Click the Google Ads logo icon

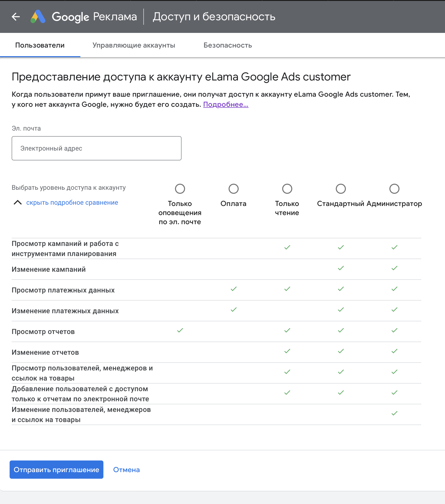point(38,17)
